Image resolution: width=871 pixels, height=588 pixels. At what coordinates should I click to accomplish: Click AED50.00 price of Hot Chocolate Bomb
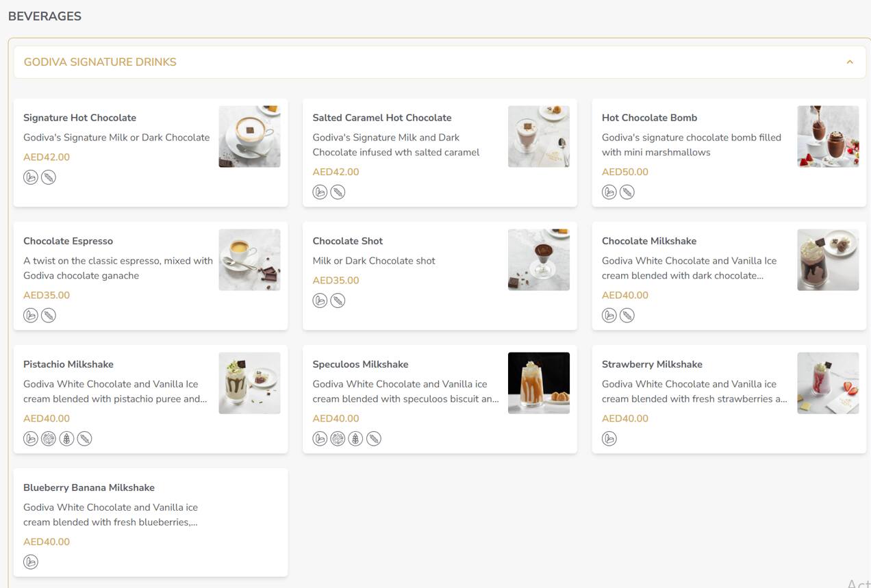(624, 172)
